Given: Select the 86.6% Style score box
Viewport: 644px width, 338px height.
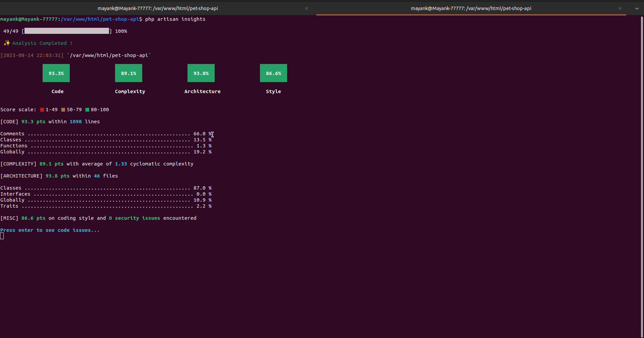Looking at the screenshot, I should click(x=273, y=73).
